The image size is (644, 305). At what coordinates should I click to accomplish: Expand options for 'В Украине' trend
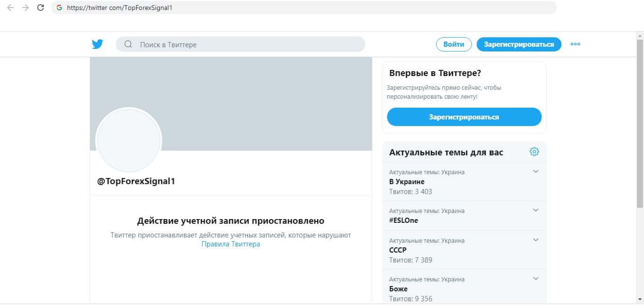pos(536,171)
